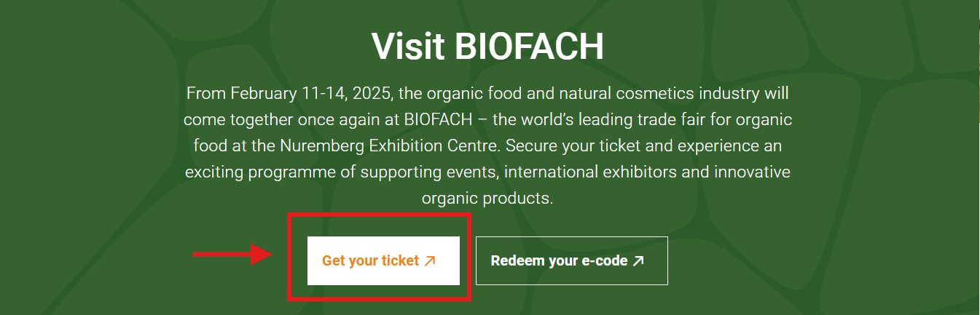Click the word 'BIOFACH' in the large heading
Screen dimensions: 980x315
pyautogui.click(x=530, y=47)
